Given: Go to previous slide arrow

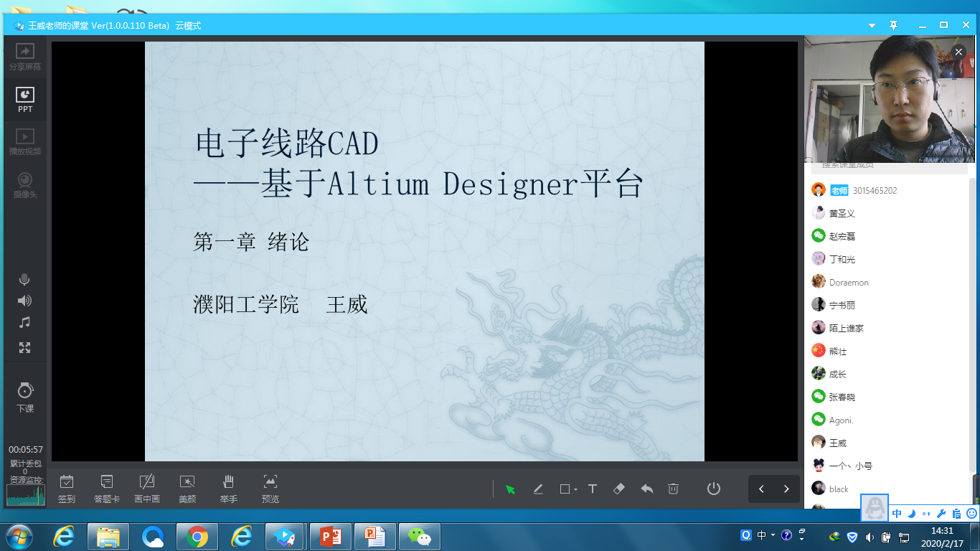Looking at the screenshot, I should click(761, 489).
